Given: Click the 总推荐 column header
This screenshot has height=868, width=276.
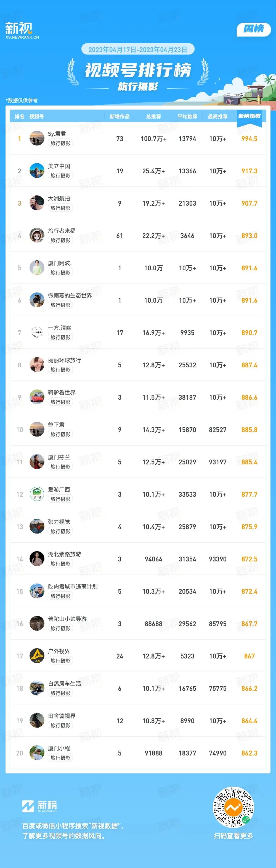Looking at the screenshot, I should tap(153, 117).
